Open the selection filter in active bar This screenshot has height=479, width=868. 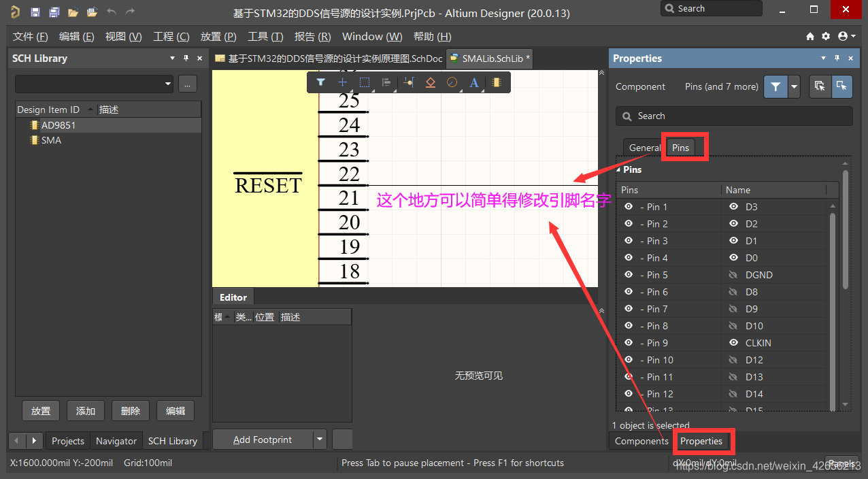point(320,82)
